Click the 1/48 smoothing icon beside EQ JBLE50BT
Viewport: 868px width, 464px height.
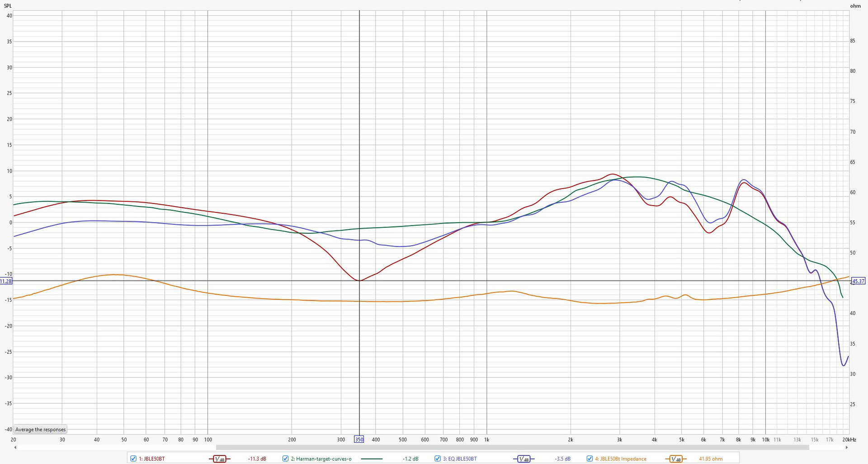coord(524,459)
